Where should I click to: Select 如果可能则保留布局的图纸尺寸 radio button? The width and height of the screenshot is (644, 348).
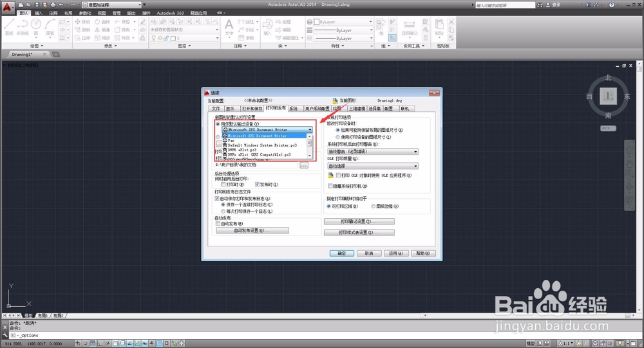click(338, 130)
